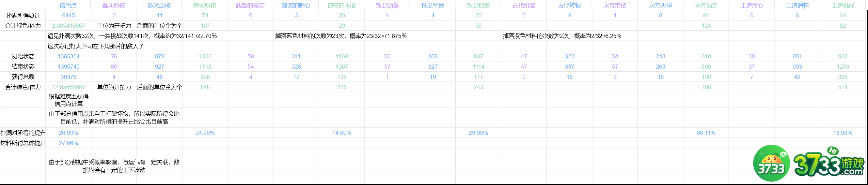
Task: Select the 永寿幼芽 column header
Action: tap(706, 5)
